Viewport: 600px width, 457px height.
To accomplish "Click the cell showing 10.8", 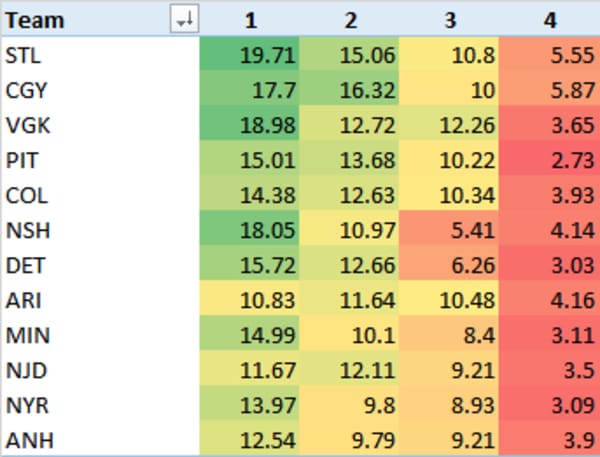I will click(449, 54).
